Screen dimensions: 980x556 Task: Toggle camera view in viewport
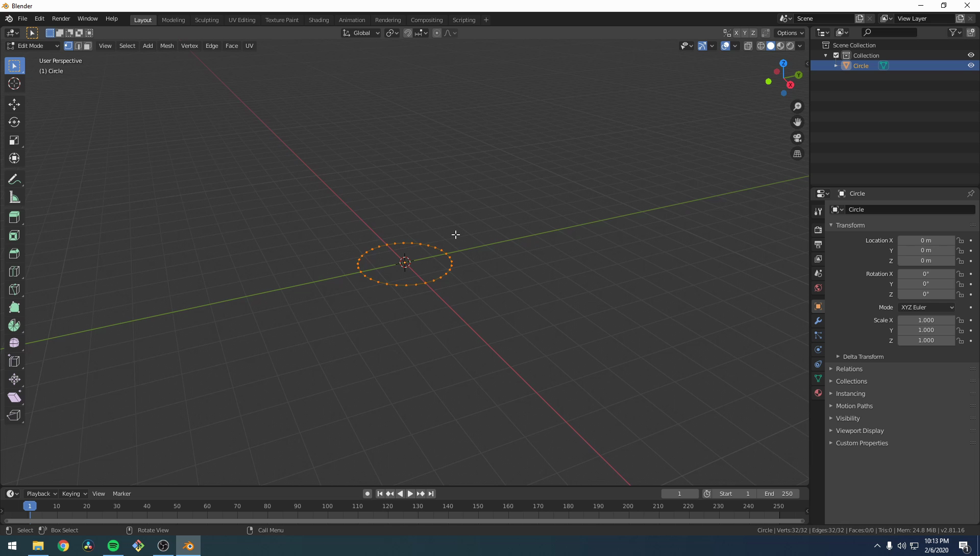click(797, 138)
